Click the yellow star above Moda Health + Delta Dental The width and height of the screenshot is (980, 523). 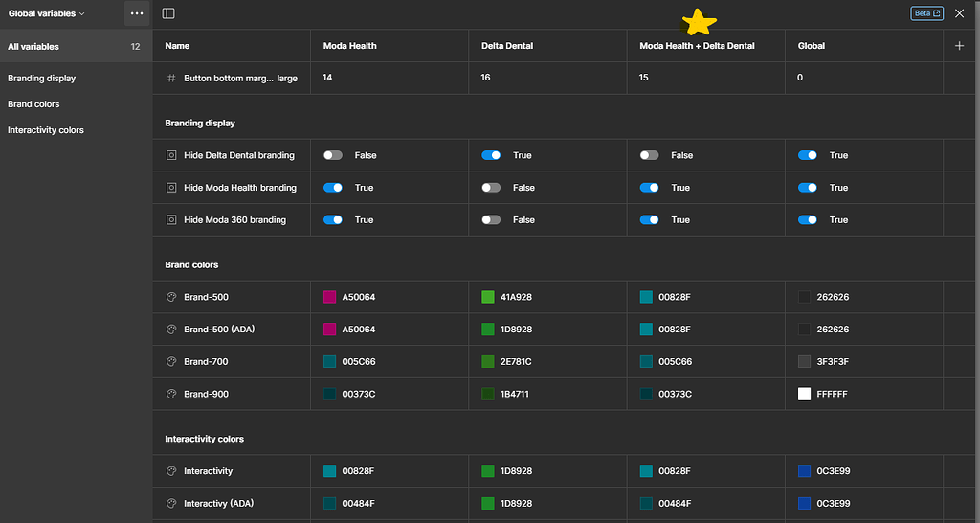700,23
